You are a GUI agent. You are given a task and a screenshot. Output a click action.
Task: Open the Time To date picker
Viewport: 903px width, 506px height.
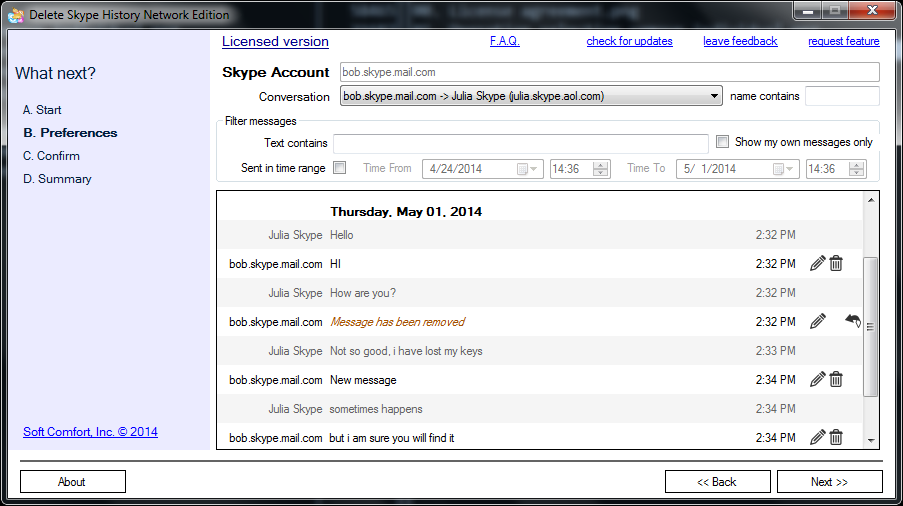[x=783, y=169]
